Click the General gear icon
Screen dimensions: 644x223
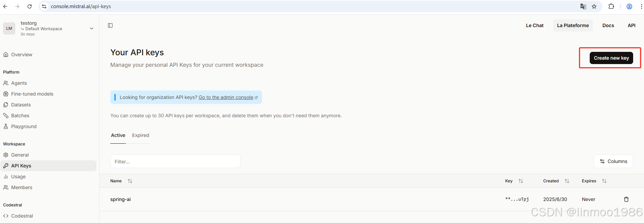(6, 155)
